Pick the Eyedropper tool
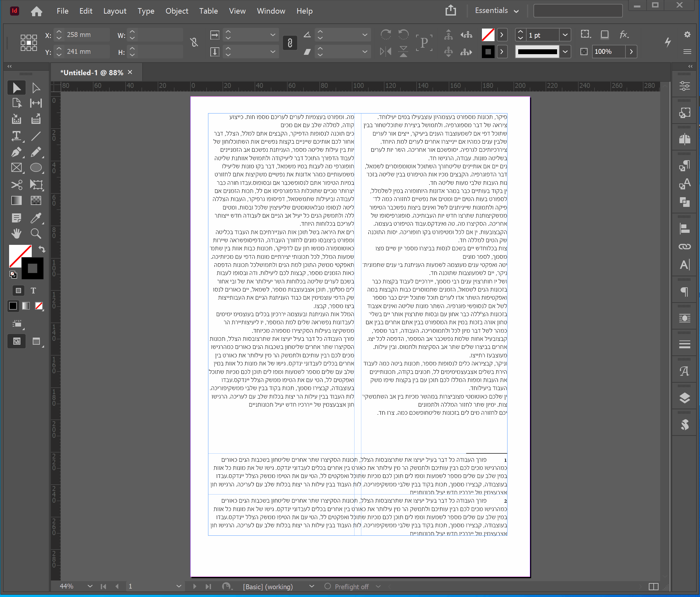The width and height of the screenshot is (700, 597). [36, 218]
